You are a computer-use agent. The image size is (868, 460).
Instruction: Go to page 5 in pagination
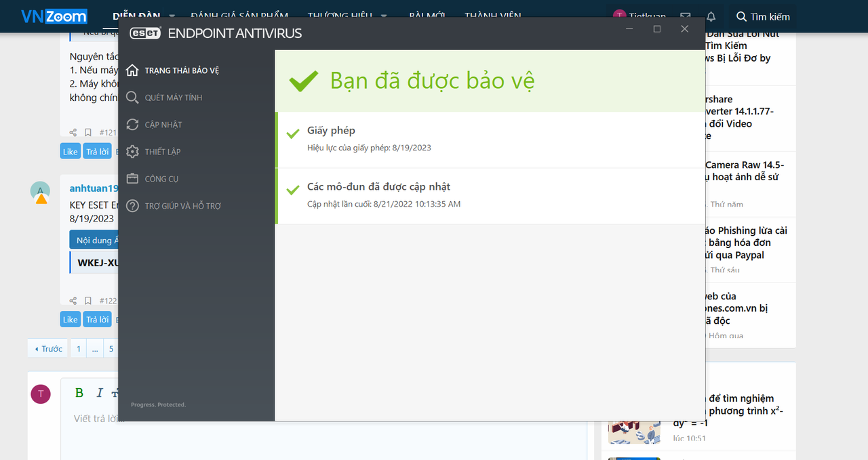click(111, 349)
